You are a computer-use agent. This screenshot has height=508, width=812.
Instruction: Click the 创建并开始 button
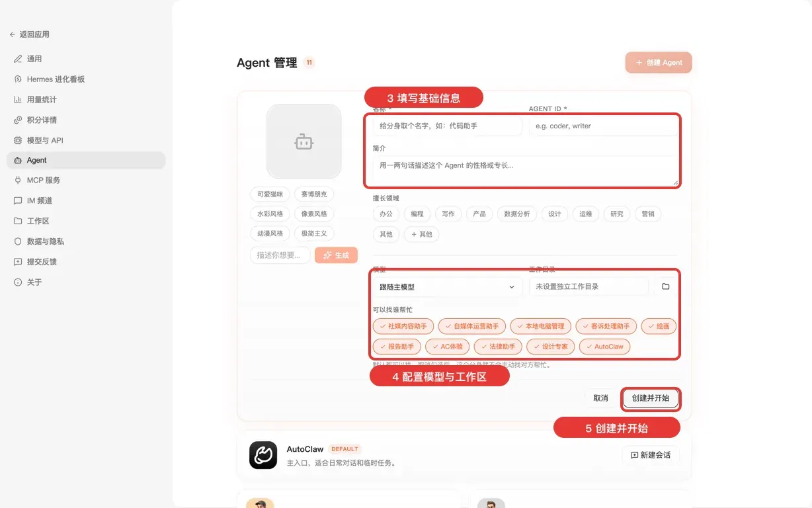651,398
